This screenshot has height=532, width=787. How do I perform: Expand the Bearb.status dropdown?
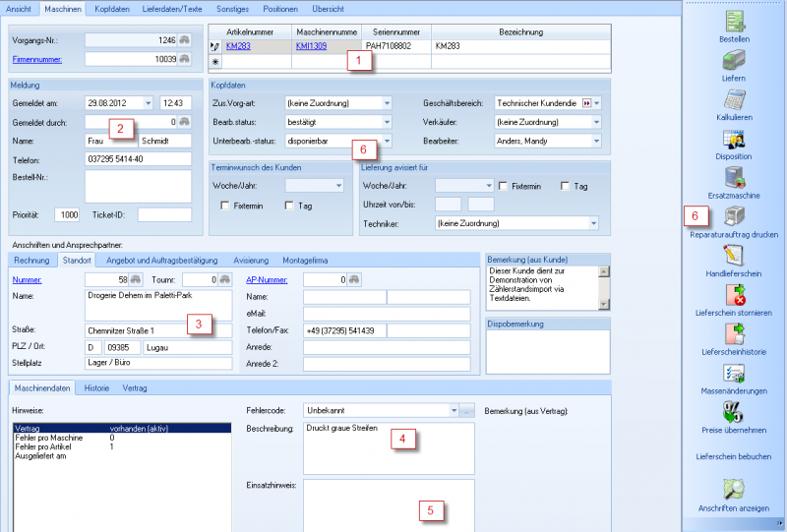pos(387,122)
